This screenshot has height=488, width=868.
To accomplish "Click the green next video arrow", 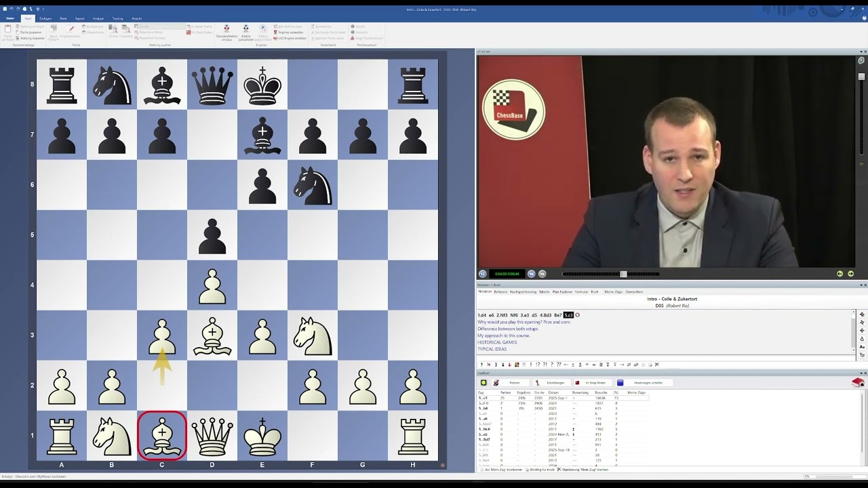I will click(850, 274).
